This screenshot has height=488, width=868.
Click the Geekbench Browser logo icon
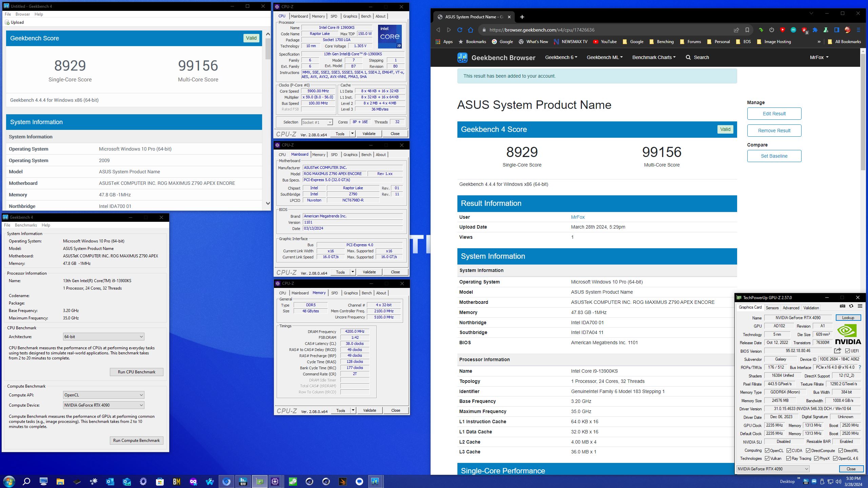(462, 58)
